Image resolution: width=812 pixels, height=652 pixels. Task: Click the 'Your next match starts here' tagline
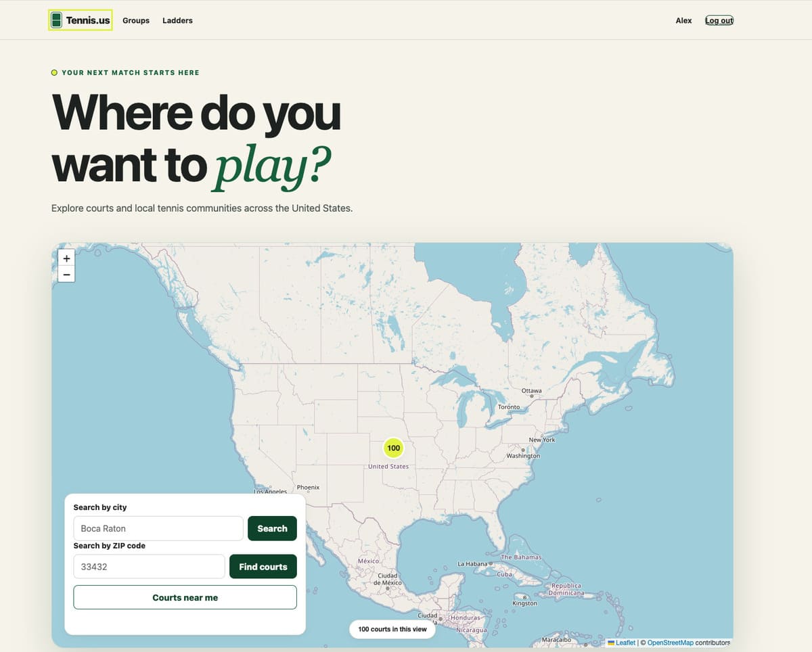pyautogui.click(x=131, y=72)
